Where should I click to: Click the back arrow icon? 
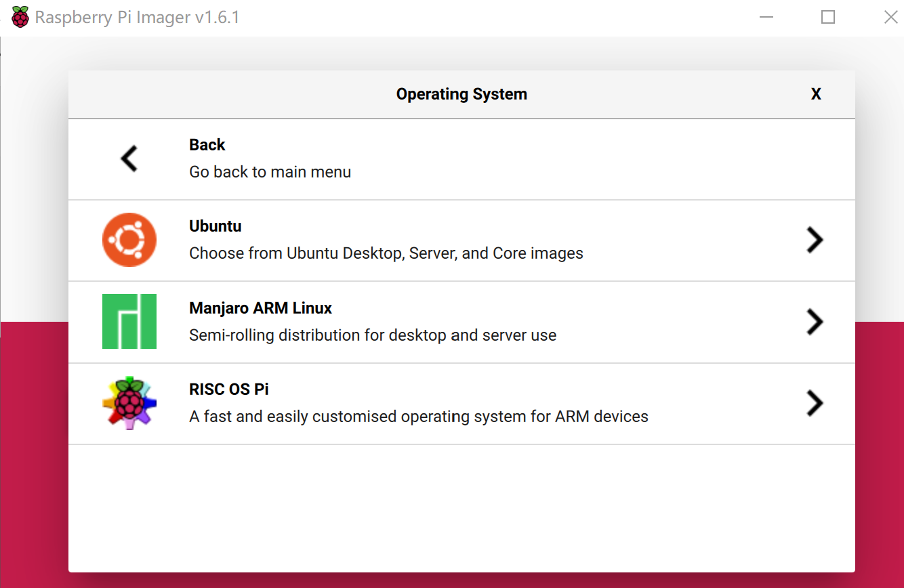coord(129,159)
